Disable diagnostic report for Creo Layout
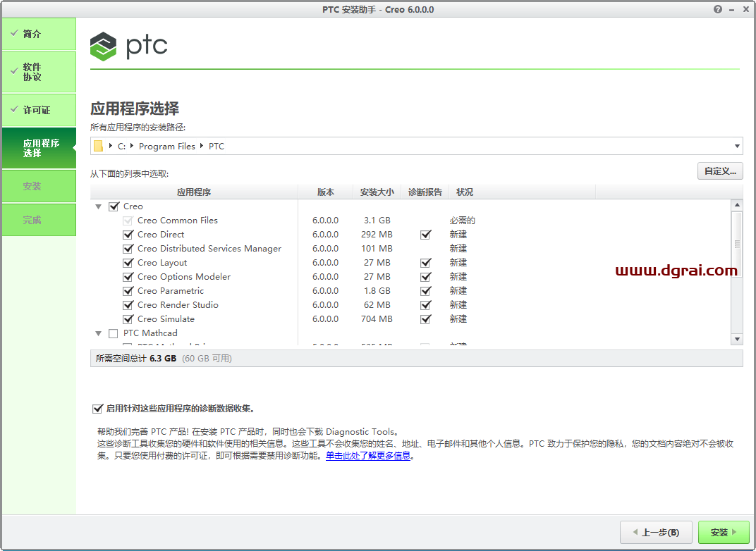The width and height of the screenshot is (756, 551). tap(425, 263)
